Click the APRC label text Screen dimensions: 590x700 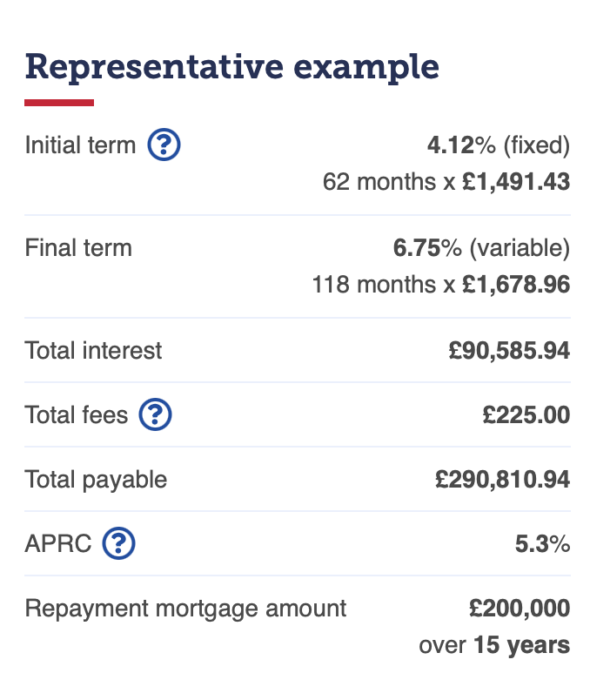(58, 544)
